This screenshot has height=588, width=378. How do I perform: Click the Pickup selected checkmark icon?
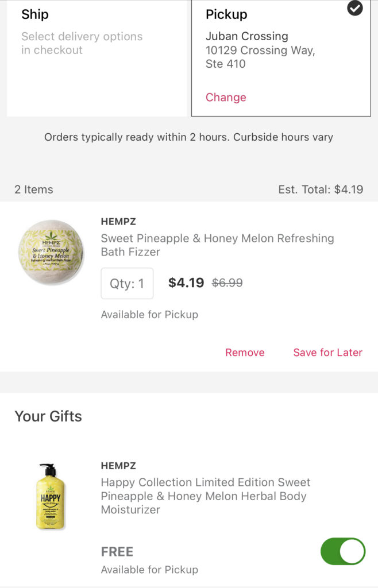point(355,8)
